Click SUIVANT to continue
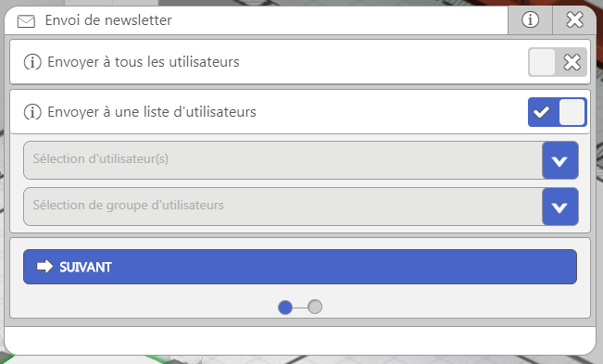Image resolution: width=603 pixels, height=364 pixels. 300,267
